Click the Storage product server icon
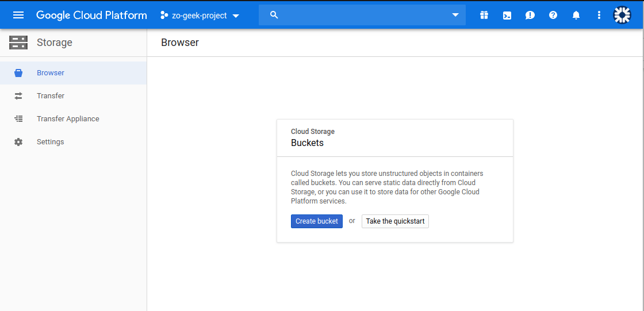The image size is (644, 311). tap(18, 43)
